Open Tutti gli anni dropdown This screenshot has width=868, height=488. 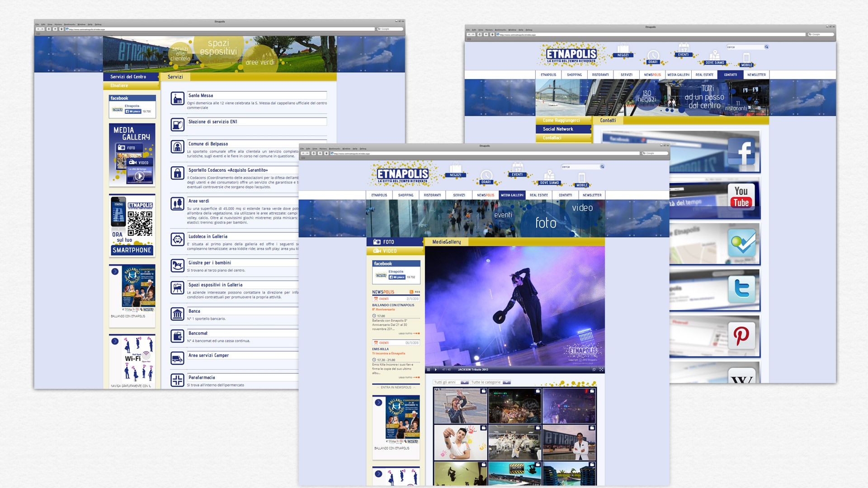(x=451, y=382)
